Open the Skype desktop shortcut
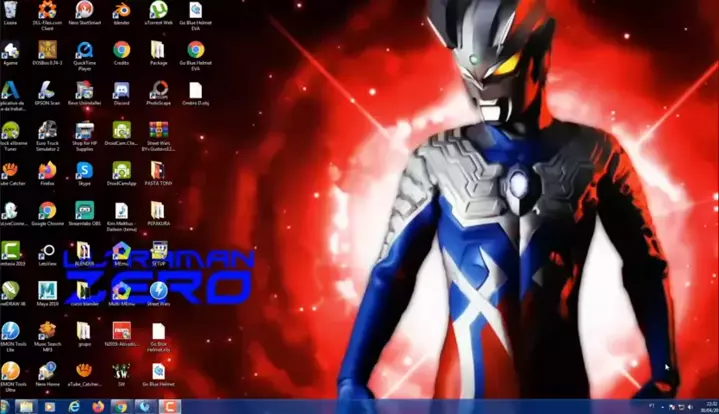 pyautogui.click(x=84, y=171)
